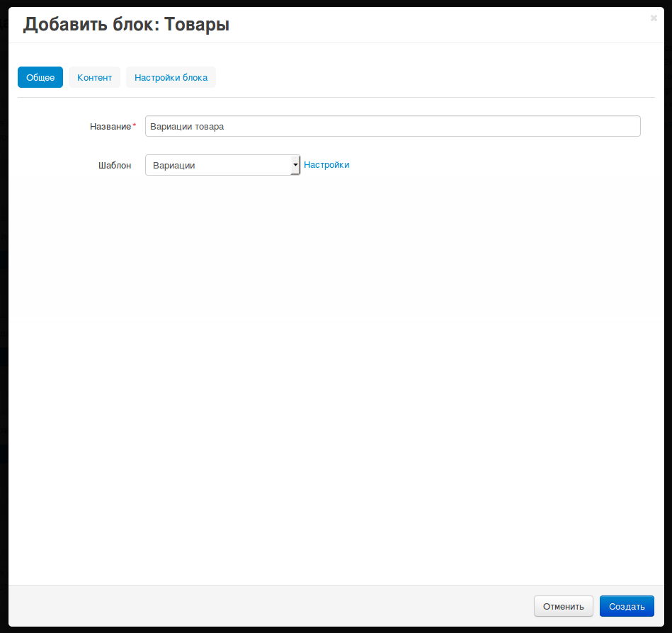Open the Контент tab
The height and width of the screenshot is (633, 672).
[x=94, y=77]
